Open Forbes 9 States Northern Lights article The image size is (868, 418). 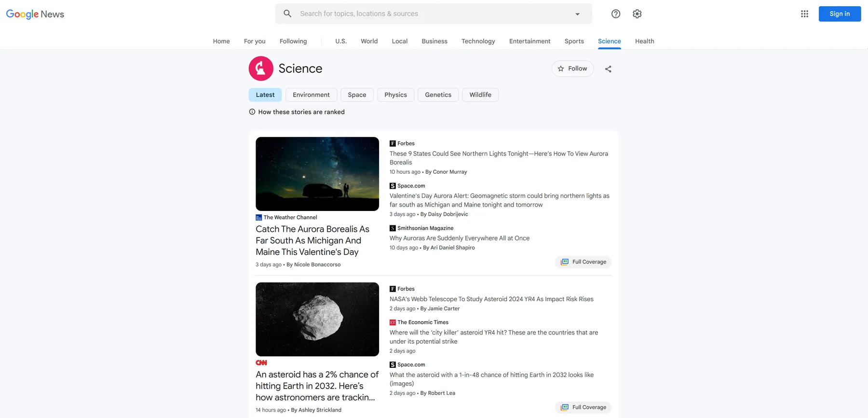(x=499, y=158)
